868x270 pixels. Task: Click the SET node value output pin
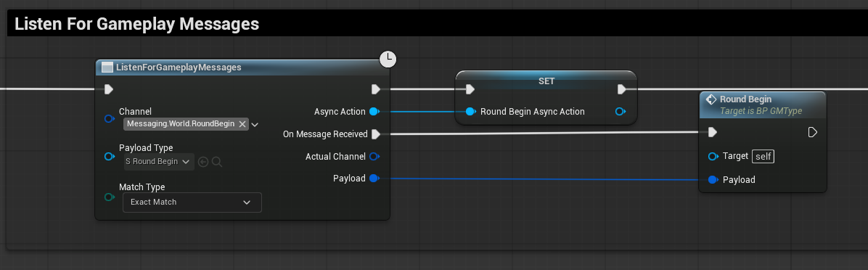(x=621, y=112)
